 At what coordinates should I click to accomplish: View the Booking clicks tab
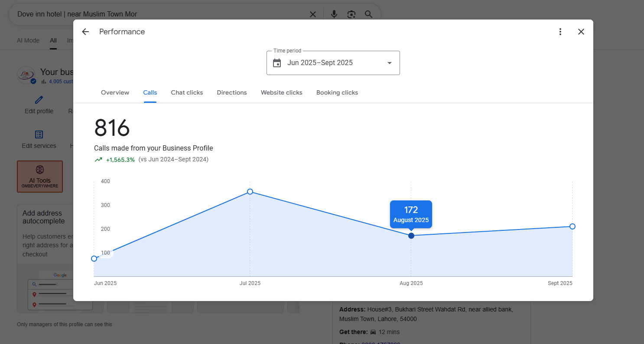(x=337, y=92)
